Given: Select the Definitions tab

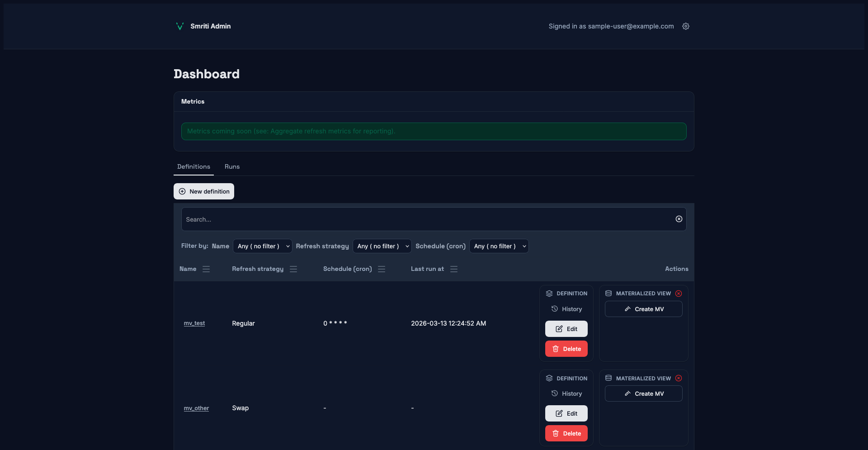Looking at the screenshot, I should click(193, 166).
